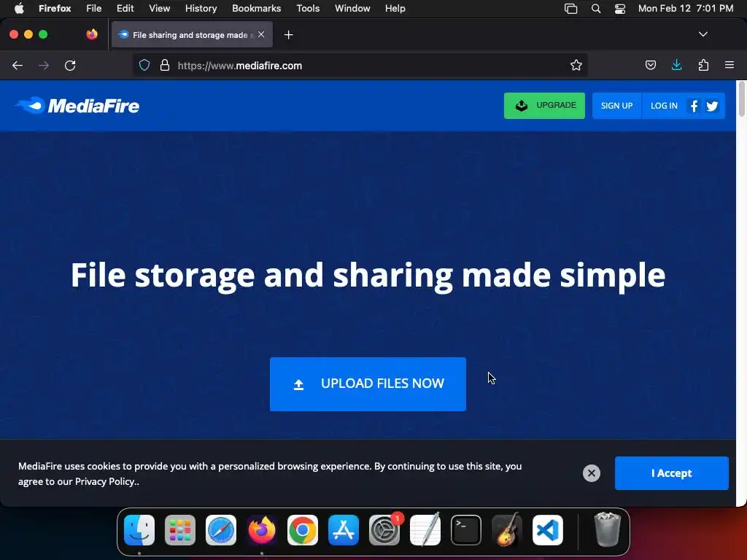Open Terminal from the dock
Image resolution: width=747 pixels, height=560 pixels.
coord(466,530)
